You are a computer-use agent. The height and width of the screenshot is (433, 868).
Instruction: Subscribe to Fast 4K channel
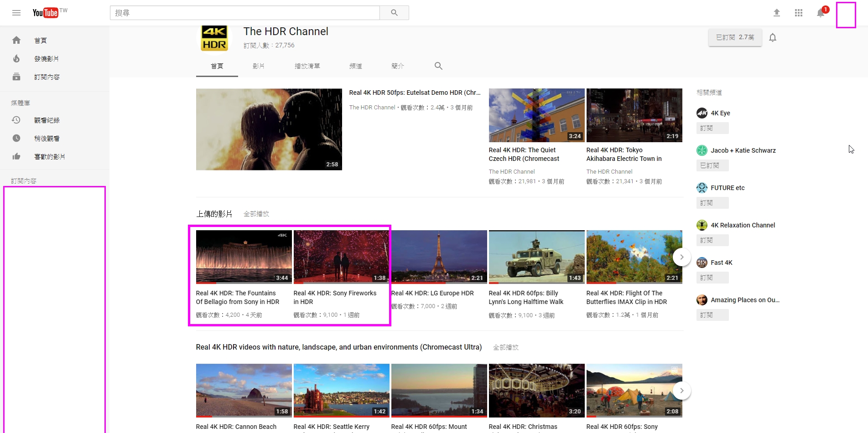pyautogui.click(x=712, y=278)
